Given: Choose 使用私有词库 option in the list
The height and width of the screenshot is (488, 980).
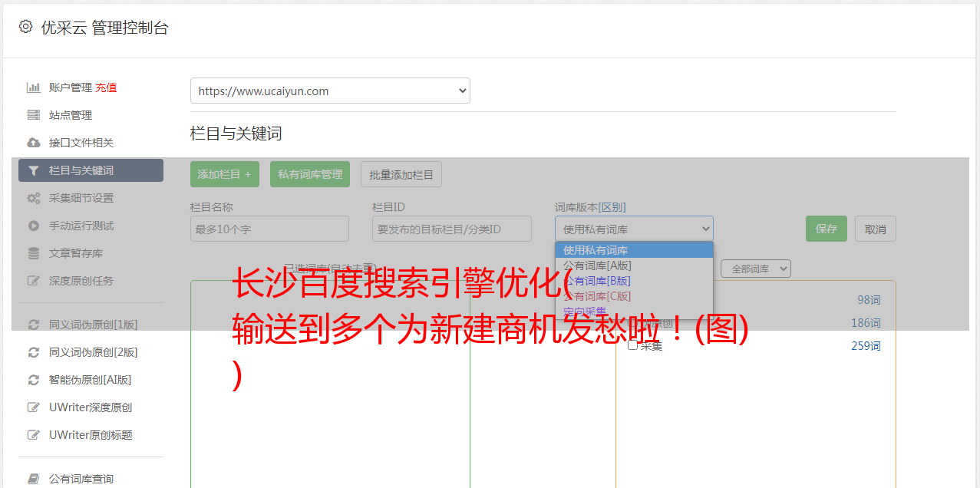Looking at the screenshot, I should (634, 250).
